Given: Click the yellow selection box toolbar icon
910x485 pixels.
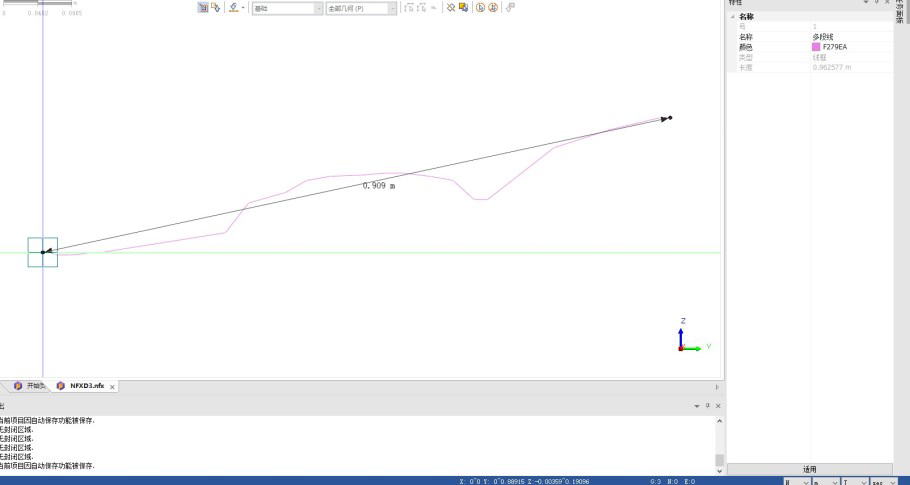Looking at the screenshot, I should pos(463,7).
